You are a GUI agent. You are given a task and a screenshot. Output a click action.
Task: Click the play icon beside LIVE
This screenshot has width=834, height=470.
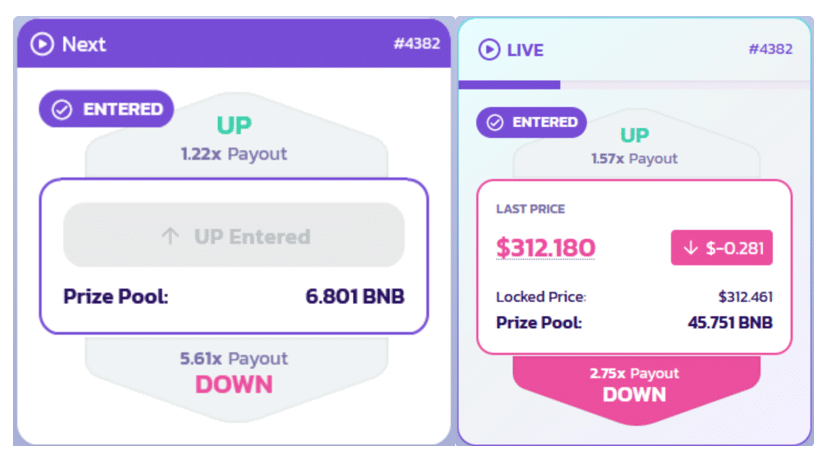click(x=489, y=49)
